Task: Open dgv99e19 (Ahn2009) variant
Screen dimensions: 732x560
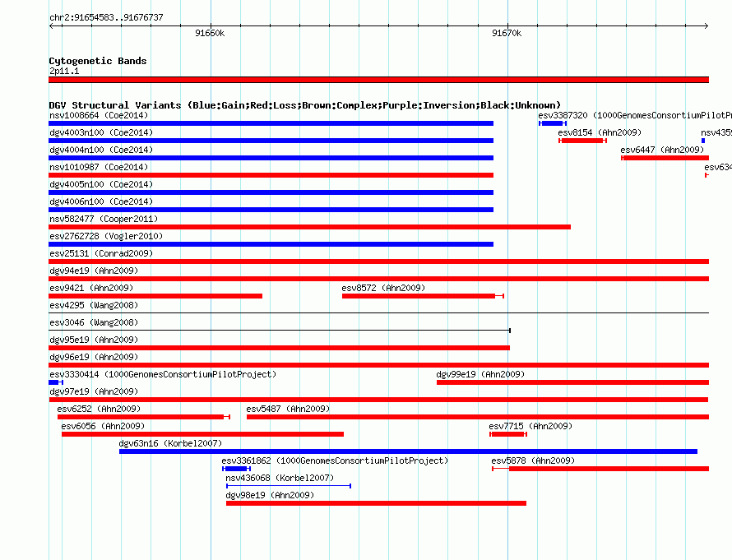Action: point(572,382)
